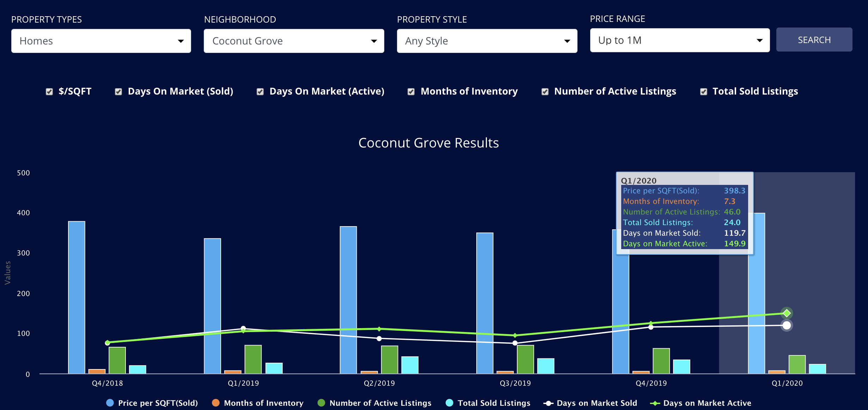Click the Q1/2019 white Days on Market Sold point
The height and width of the screenshot is (410, 868).
point(243,328)
